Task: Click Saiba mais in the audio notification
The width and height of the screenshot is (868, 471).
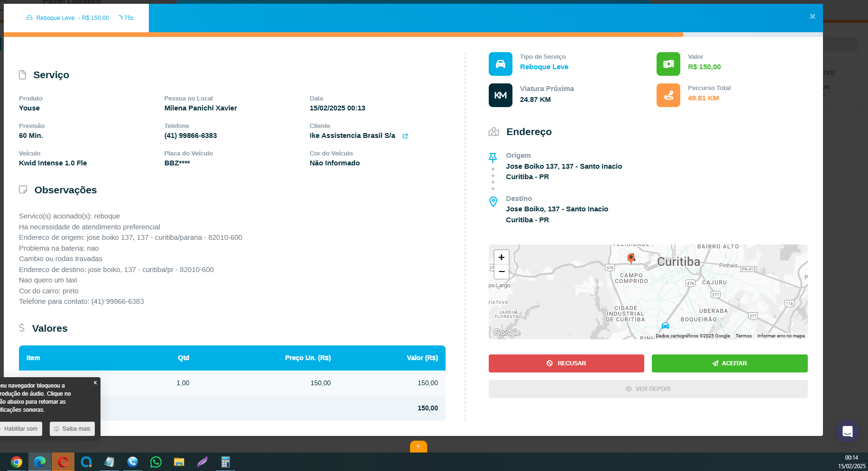Action: point(72,429)
